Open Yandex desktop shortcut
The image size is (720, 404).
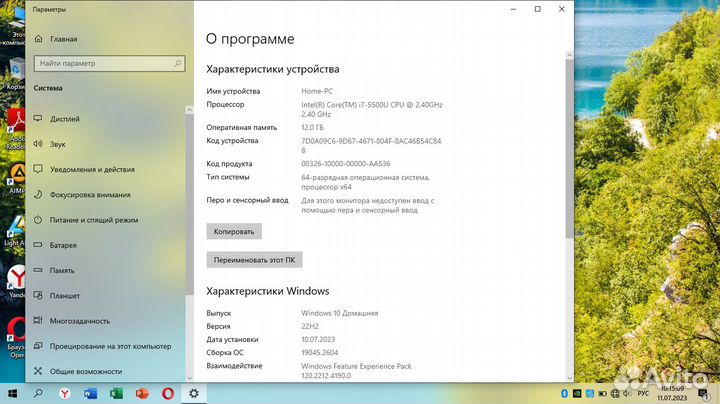pyautogui.click(x=17, y=281)
